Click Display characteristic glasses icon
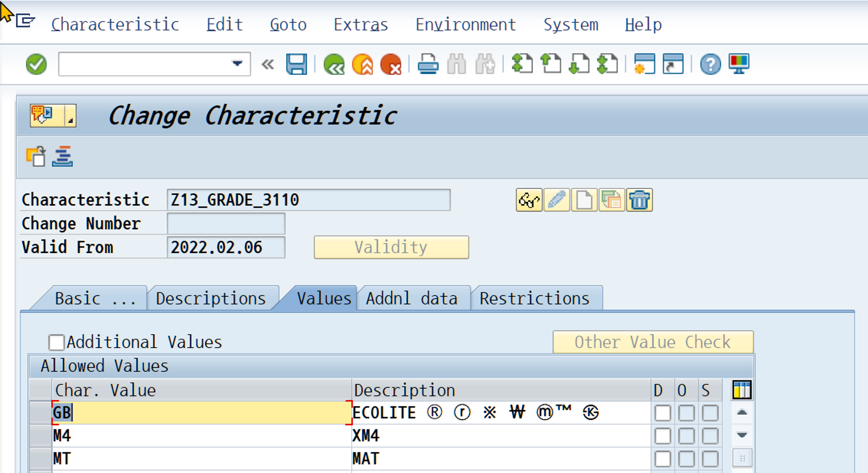Image resolution: width=868 pixels, height=473 pixels. (x=529, y=200)
